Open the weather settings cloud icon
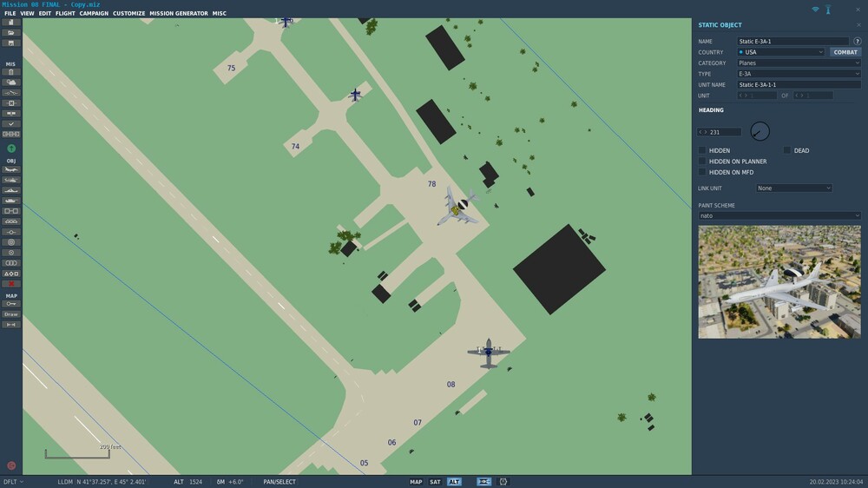The width and height of the screenshot is (868, 488). coord(11,82)
